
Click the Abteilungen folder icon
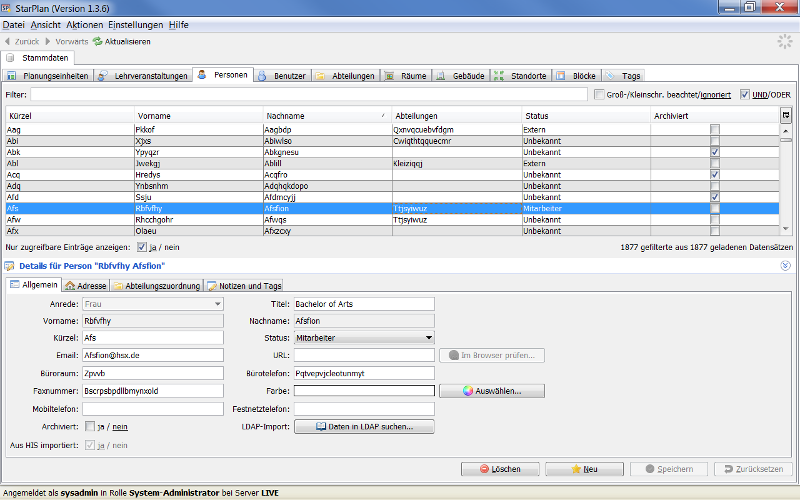(x=320, y=76)
